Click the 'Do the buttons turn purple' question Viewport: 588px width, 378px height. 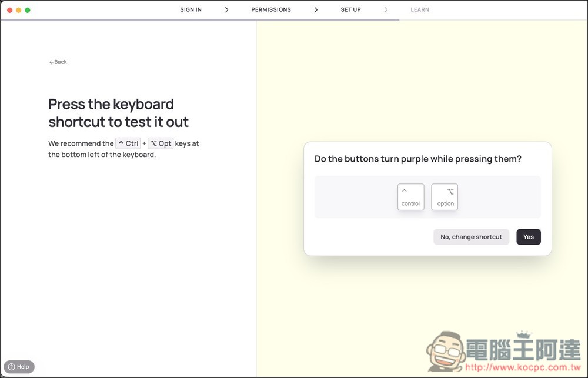pyautogui.click(x=417, y=159)
